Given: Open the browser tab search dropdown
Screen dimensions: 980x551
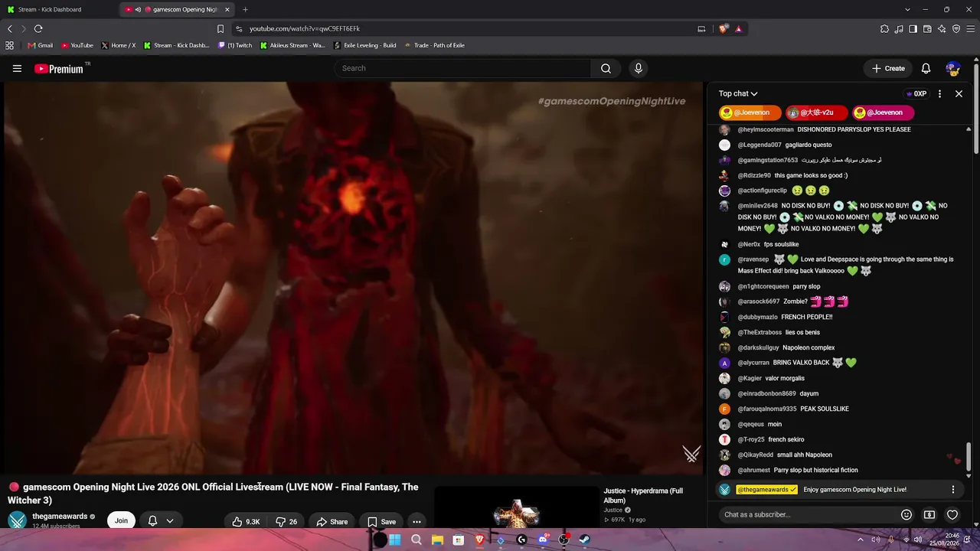Looking at the screenshot, I should point(907,9).
